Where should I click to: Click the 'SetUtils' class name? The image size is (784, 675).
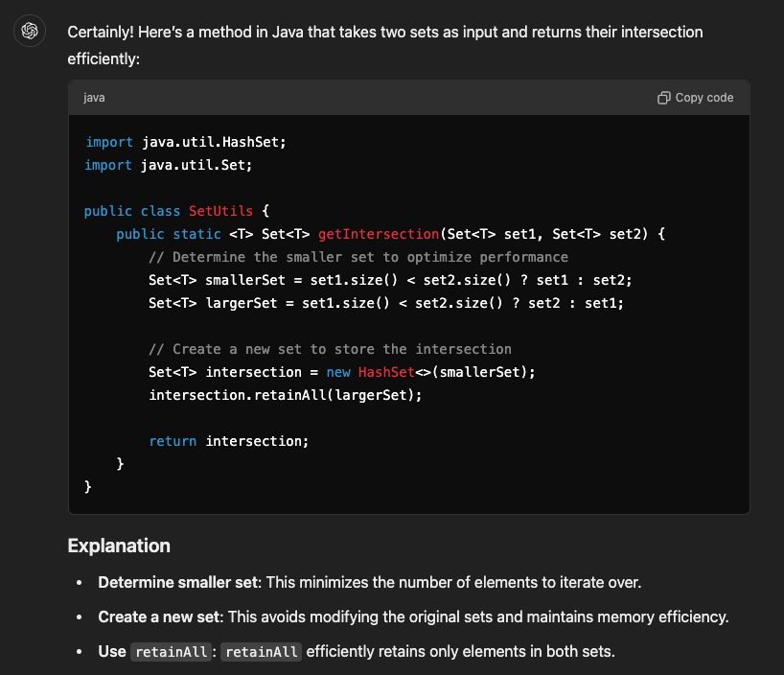(x=220, y=211)
